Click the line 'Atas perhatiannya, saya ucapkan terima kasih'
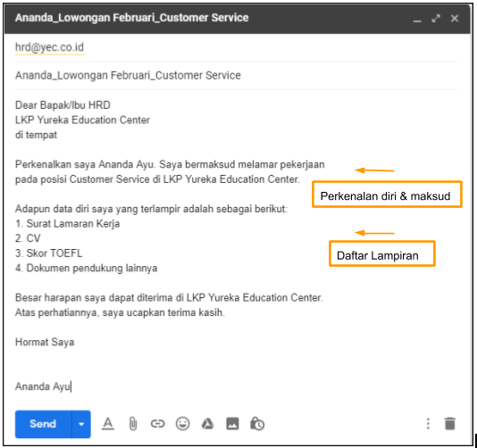 click(120, 312)
